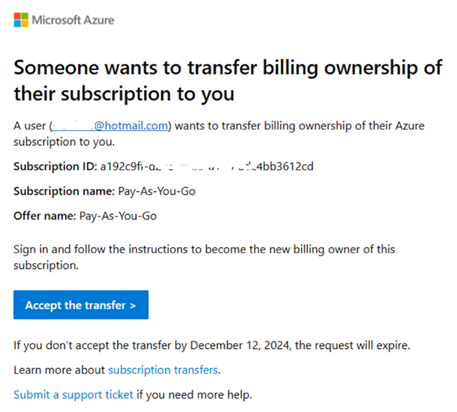457x412 pixels.
Task: Click the Microsoft Azure wordmark text
Action: tap(73, 20)
